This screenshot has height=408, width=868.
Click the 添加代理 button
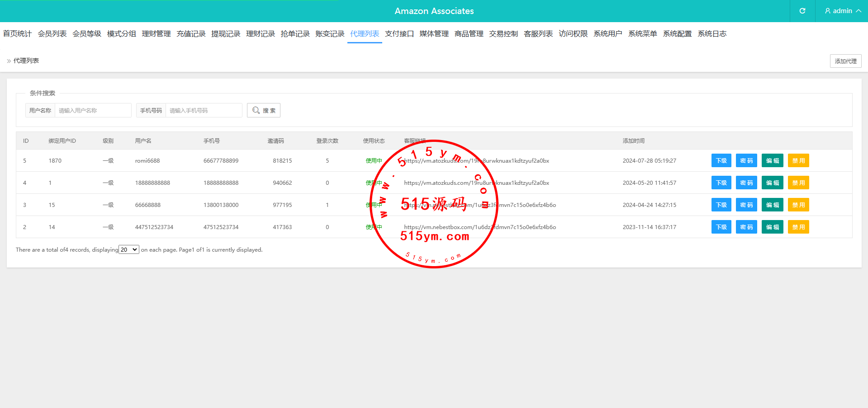pos(845,61)
